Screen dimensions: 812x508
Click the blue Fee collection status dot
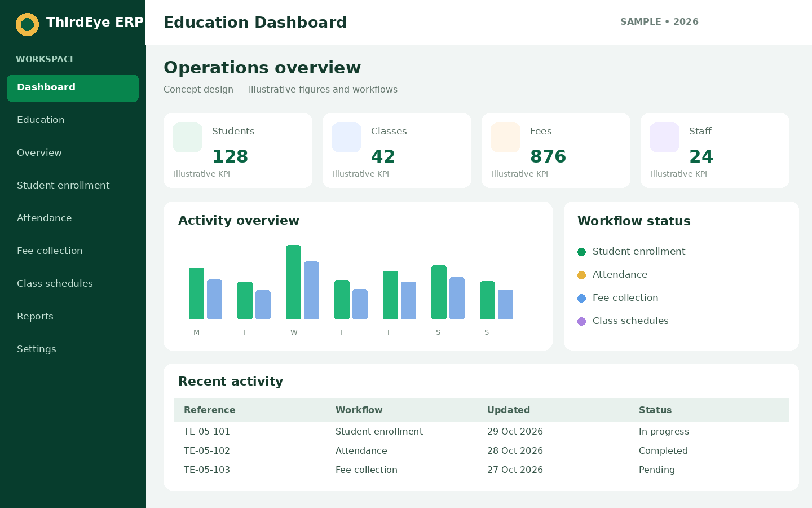point(582,298)
